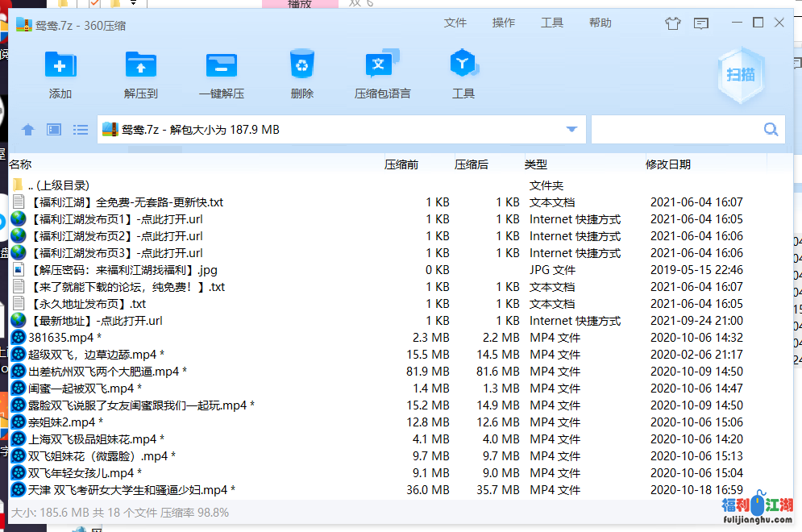Go up one level with the arrow icon
The image size is (802, 532).
coord(28,130)
